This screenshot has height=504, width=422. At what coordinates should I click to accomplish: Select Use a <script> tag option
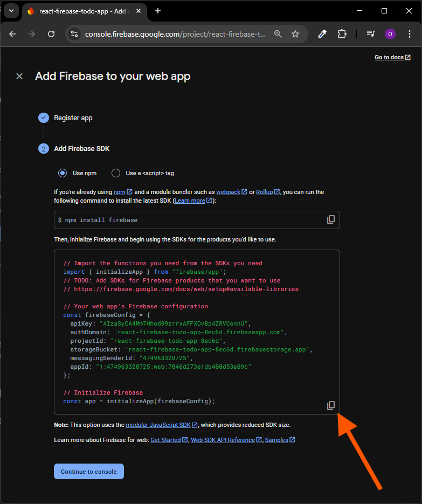pos(116,173)
